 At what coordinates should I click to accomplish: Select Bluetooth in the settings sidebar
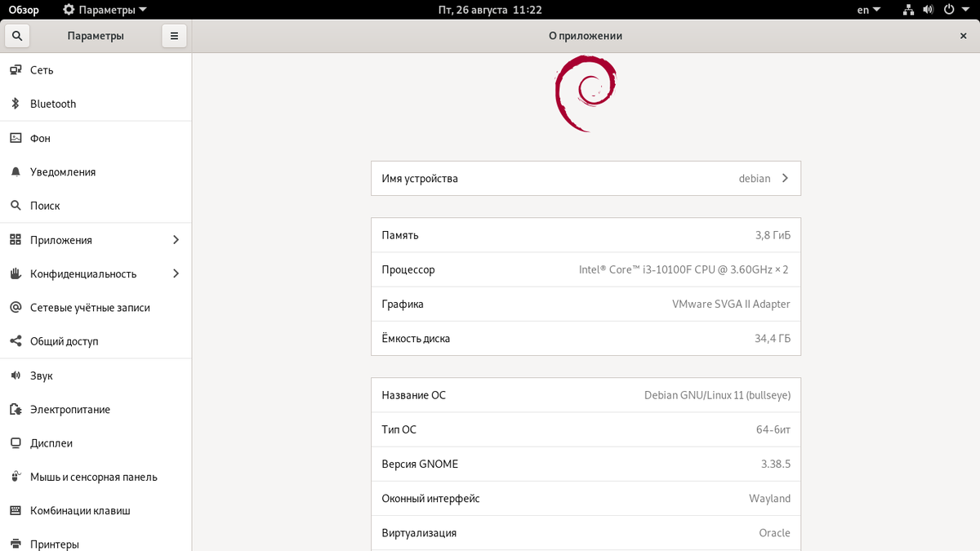(x=96, y=104)
